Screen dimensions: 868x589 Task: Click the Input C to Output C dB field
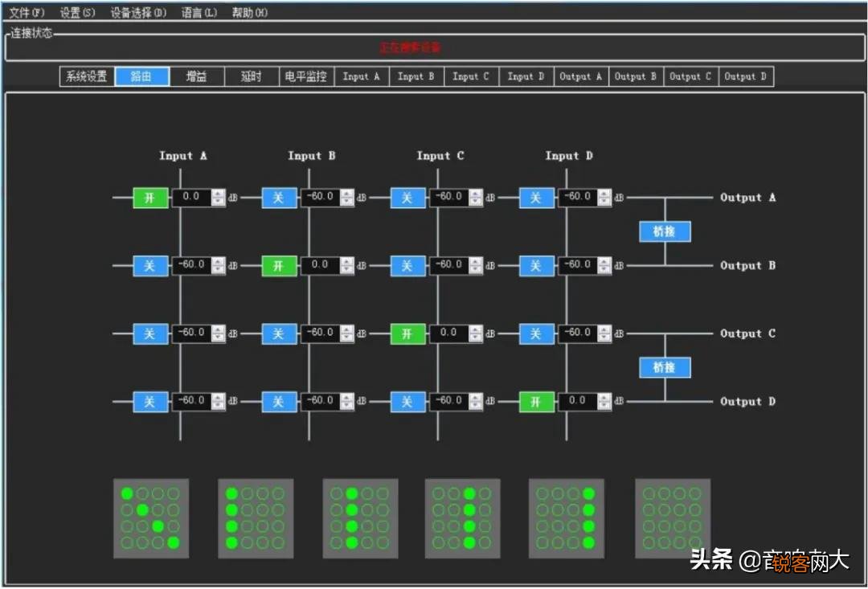(x=448, y=333)
